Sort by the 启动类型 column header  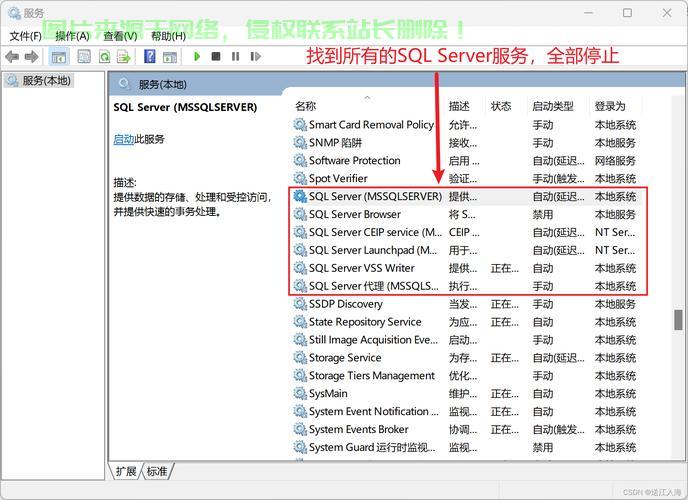(x=553, y=106)
